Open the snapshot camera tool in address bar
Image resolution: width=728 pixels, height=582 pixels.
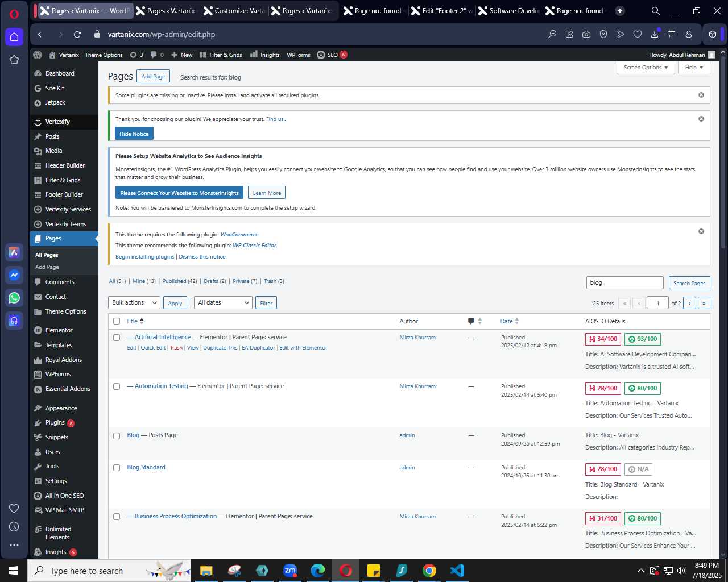[x=586, y=35]
